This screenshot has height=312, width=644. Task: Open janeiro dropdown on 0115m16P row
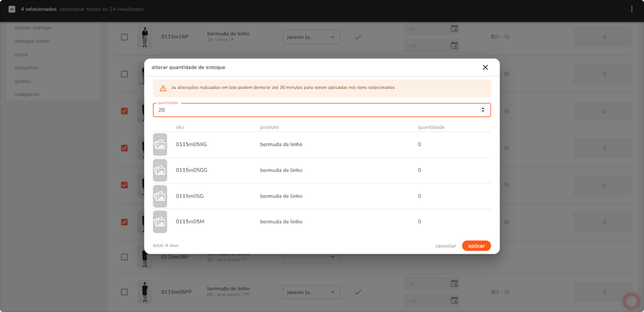311,37
